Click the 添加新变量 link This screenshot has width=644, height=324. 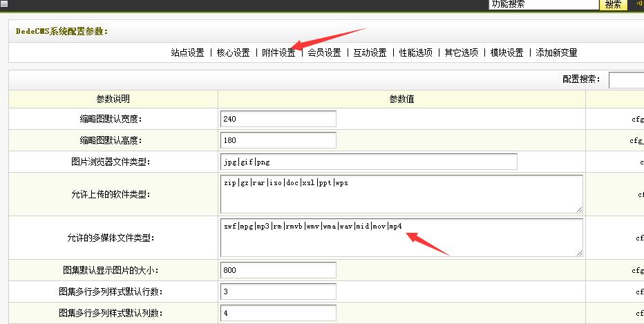(556, 53)
